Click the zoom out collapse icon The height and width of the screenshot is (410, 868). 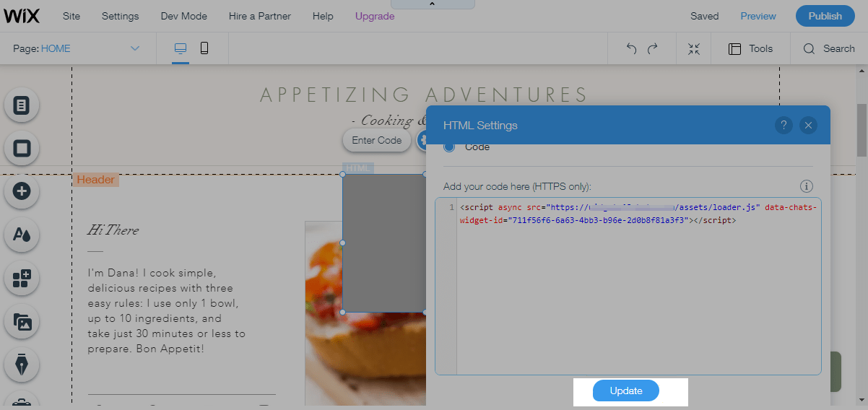click(x=694, y=49)
